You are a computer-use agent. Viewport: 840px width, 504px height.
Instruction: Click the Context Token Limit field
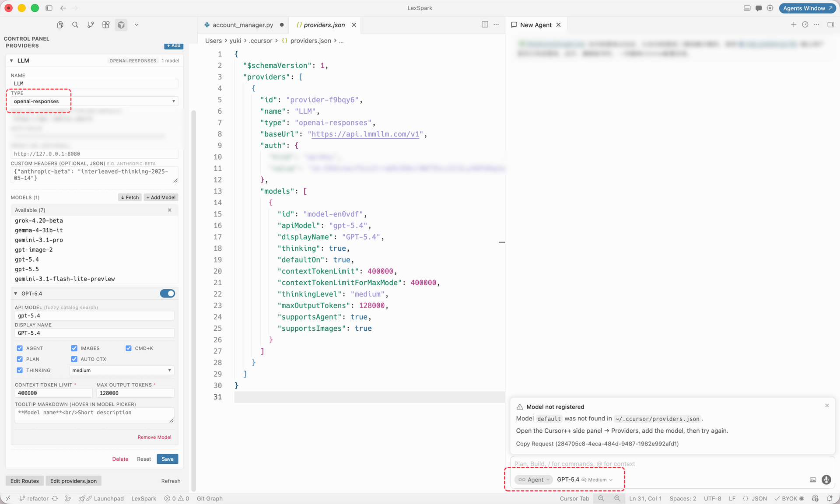(54, 393)
